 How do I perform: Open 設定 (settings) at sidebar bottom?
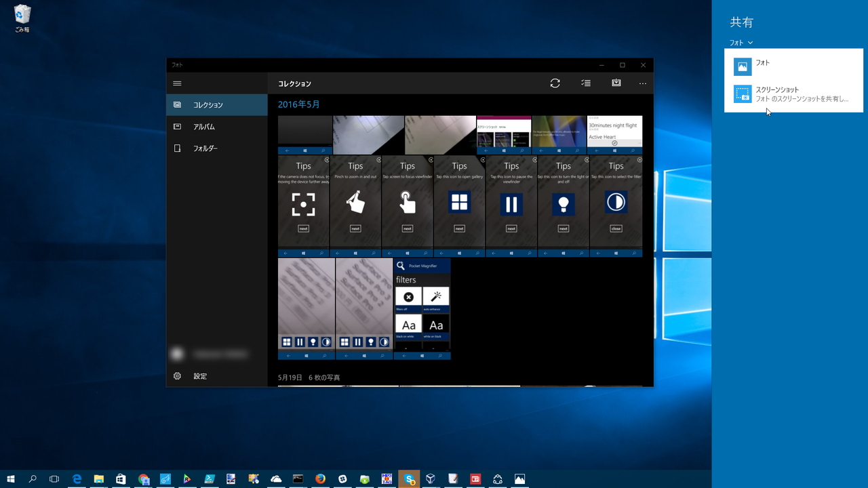199,376
